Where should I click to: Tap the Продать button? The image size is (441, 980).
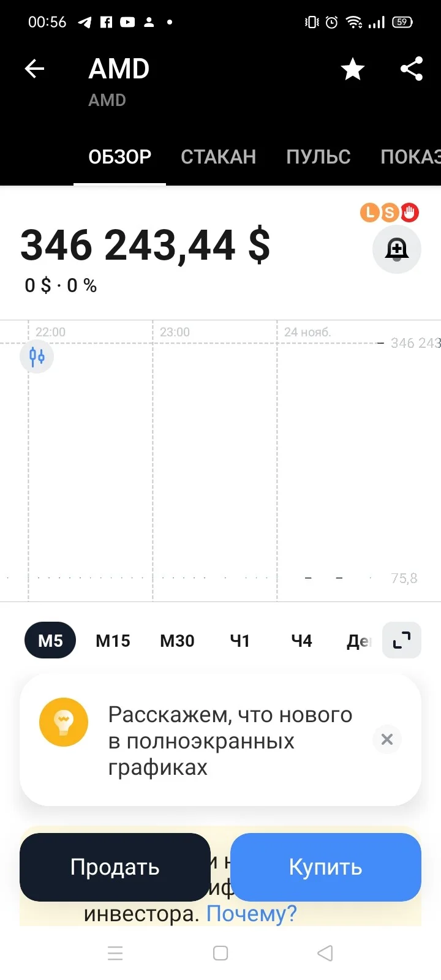click(115, 867)
